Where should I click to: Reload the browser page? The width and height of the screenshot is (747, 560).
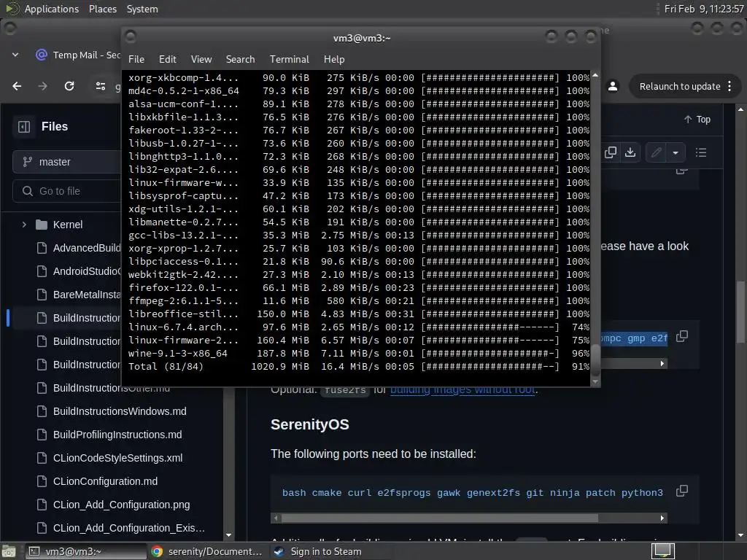pos(69,86)
